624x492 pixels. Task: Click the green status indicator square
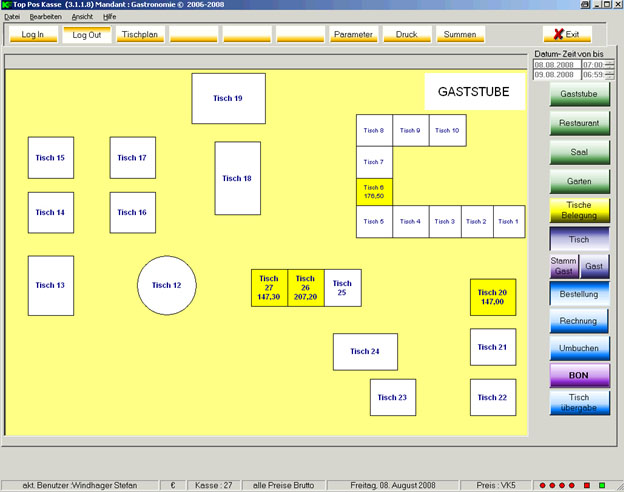[x=602, y=485]
